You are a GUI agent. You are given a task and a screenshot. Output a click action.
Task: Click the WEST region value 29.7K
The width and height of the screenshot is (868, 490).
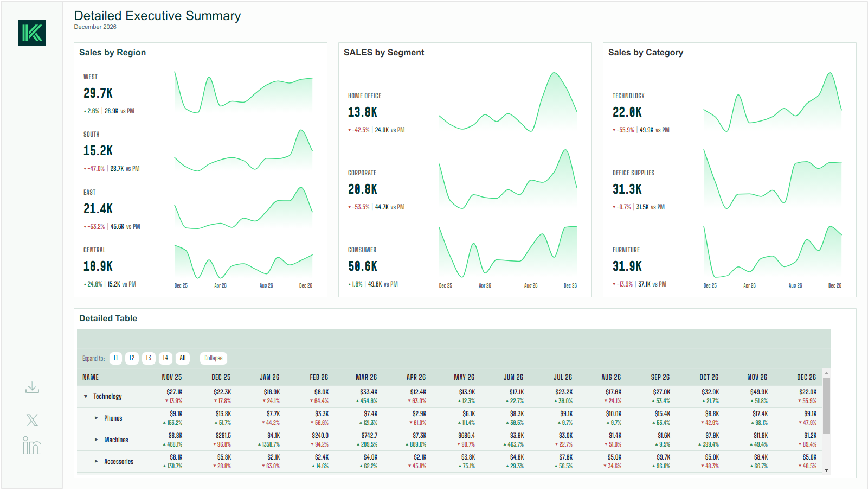coord(98,93)
